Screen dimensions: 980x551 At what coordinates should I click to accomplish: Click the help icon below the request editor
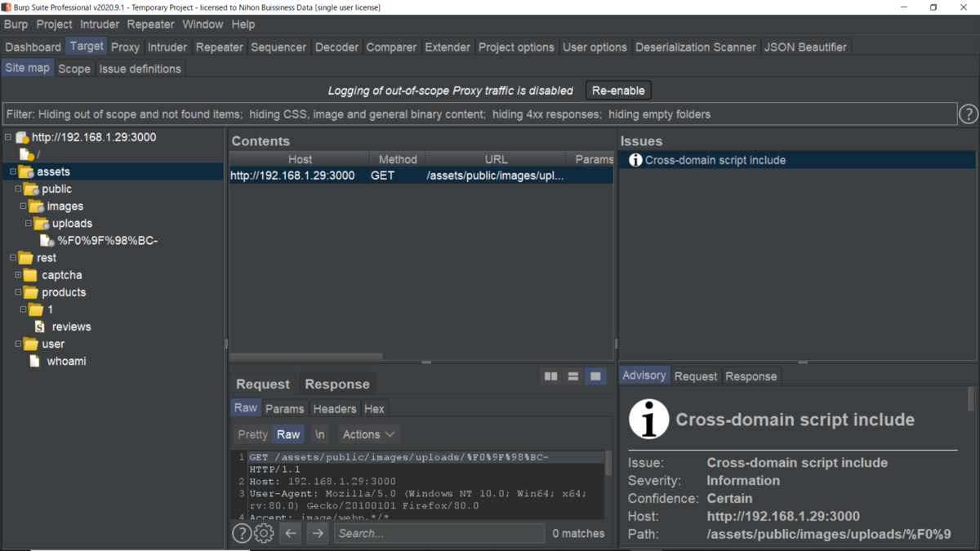coord(242,533)
